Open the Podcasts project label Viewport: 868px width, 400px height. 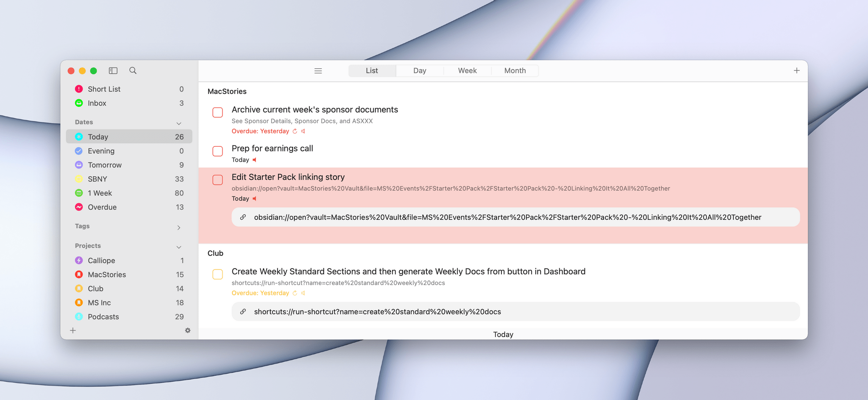pos(103,317)
